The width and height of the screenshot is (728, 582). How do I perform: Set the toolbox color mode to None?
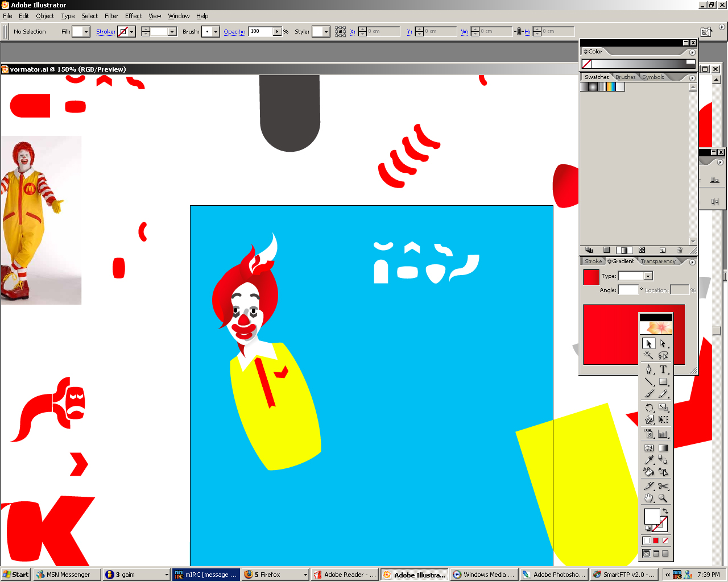pos(665,541)
